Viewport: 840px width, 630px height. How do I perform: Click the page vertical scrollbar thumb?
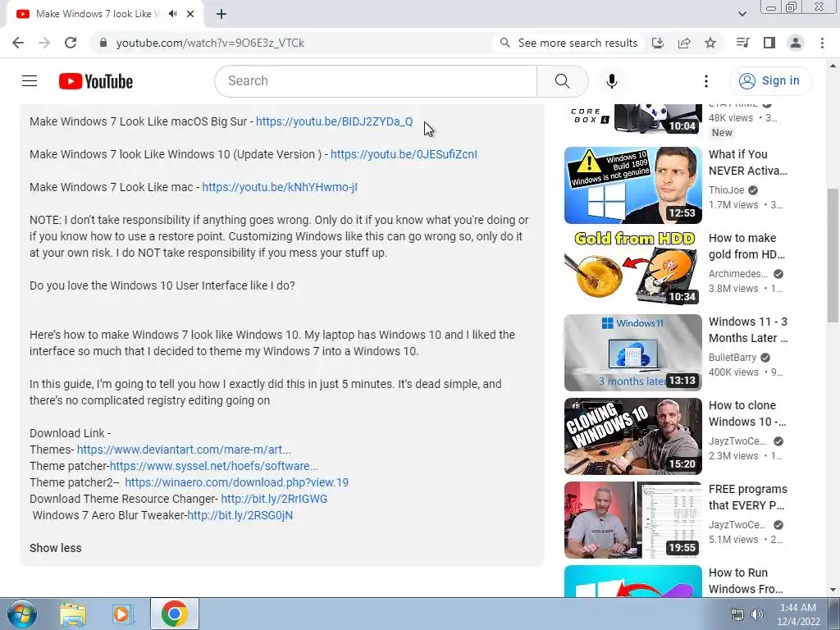[x=833, y=255]
